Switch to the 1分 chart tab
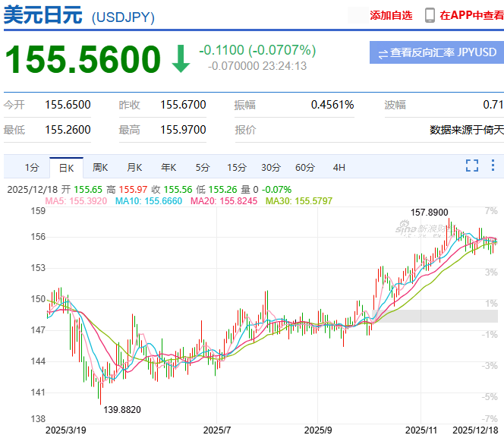 pos(31,167)
